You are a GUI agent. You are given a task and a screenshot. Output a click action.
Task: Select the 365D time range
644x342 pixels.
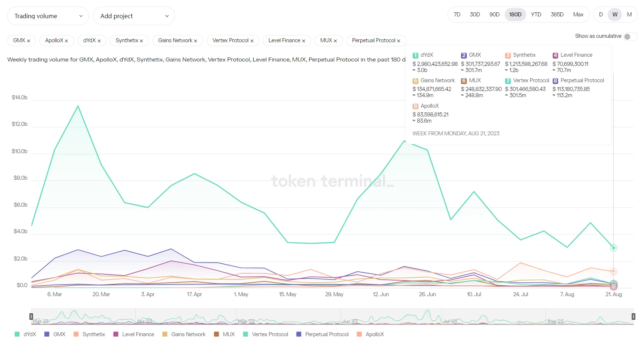pos(557,15)
